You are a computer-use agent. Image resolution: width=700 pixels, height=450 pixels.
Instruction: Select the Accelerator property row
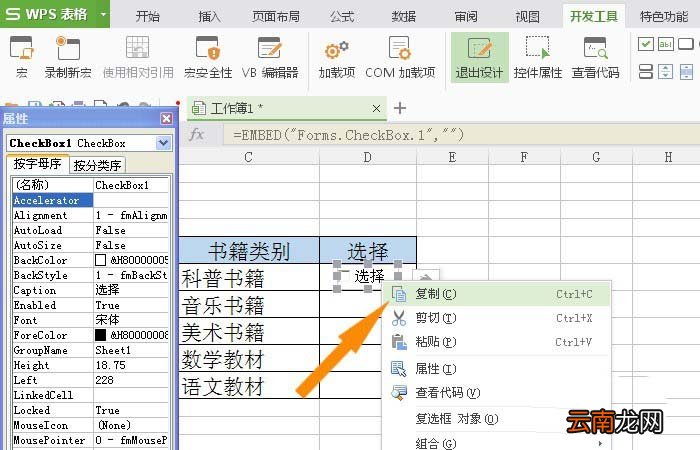coord(91,200)
